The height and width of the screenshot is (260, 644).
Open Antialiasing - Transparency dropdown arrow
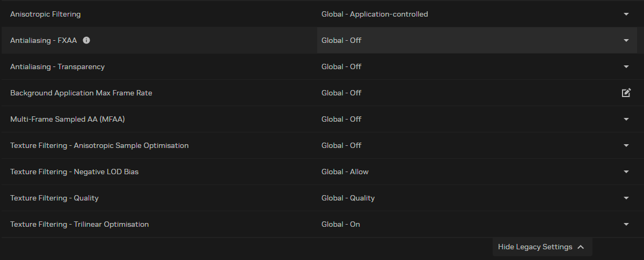(x=626, y=66)
